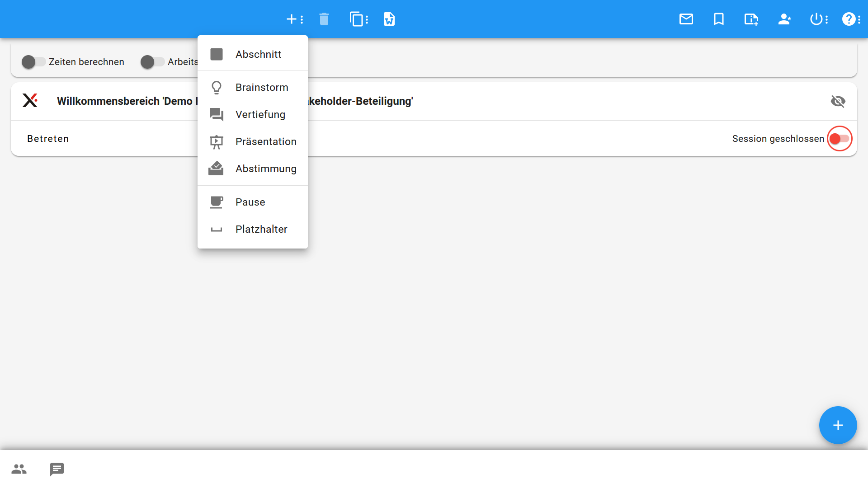Click the person with star icon
Screen dimensions: 868x488
click(784, 19)
